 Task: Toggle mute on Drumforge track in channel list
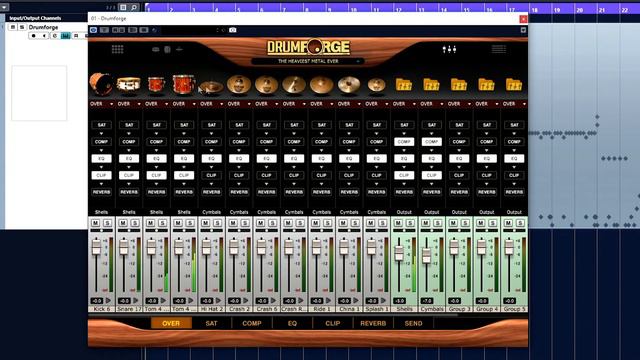pos(13,27)
